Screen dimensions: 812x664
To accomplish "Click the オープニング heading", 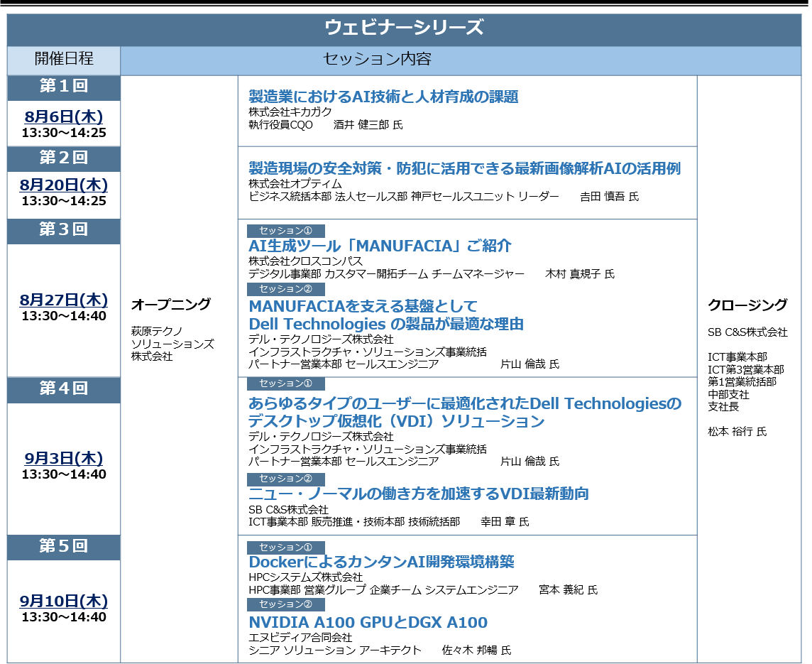I will point(171,305).
